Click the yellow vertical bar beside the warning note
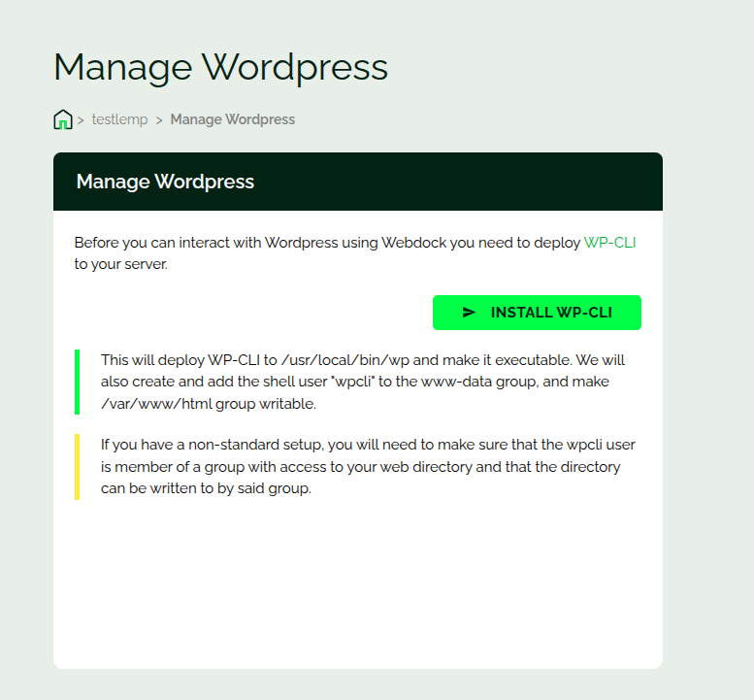The height and width of the screenshot is (700, 754). pos(77,467)
